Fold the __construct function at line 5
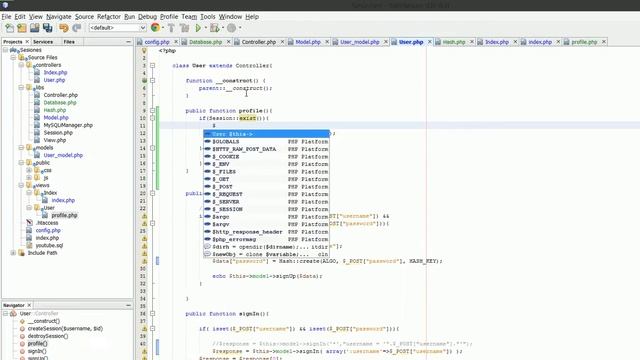Image resolution: width=640 pixels, height=360 pixels. [x=152, y=80]
